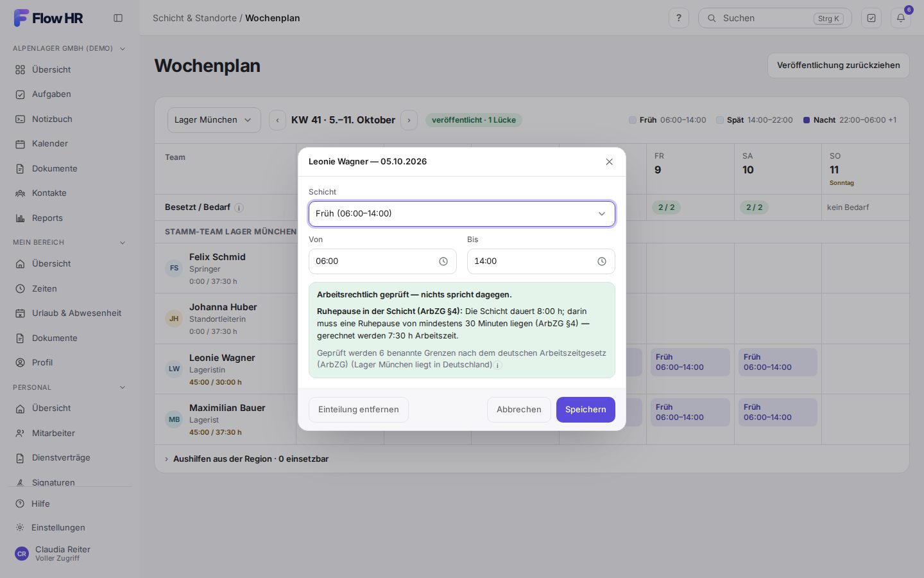
Task: Open Claudia Reiter user profile
Action: 70,553
